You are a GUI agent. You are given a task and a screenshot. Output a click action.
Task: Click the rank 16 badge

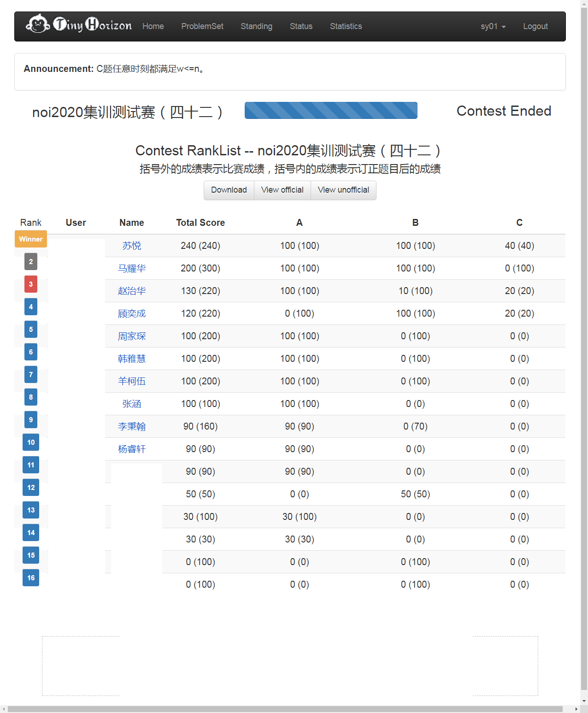tap(30, 577)
